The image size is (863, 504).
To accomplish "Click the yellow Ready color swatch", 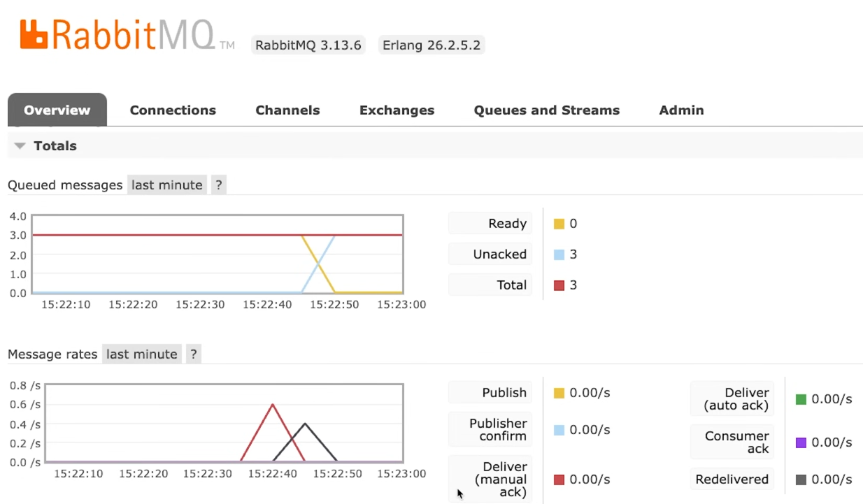I will (559, 224).
